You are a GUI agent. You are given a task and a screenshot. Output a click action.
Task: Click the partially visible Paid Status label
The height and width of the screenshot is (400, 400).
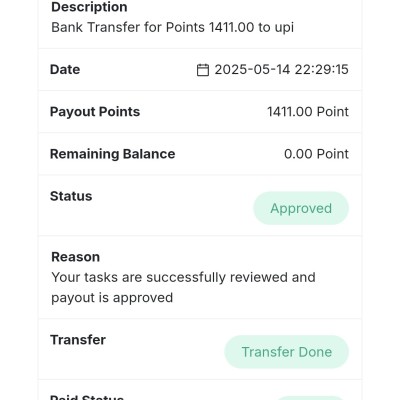tap(87, 397)
